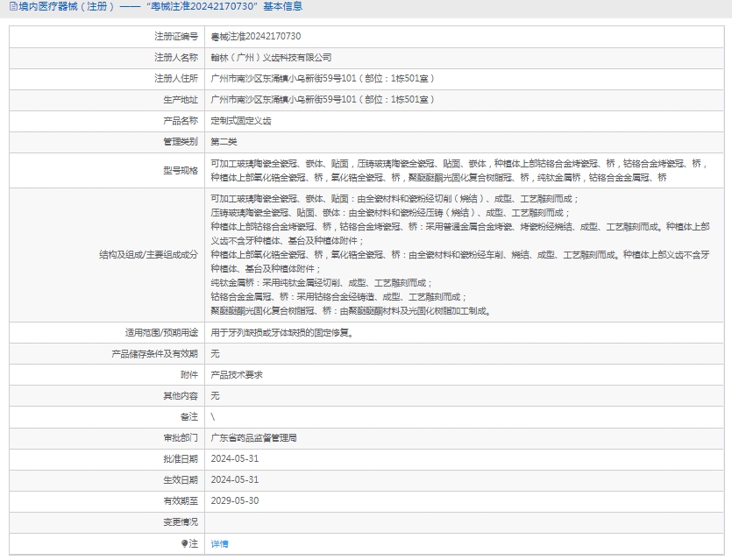732x560 pixels.
Task: Click registrant name 翰林(广州)义齿科技有限公司
Action: click(272, 58)
